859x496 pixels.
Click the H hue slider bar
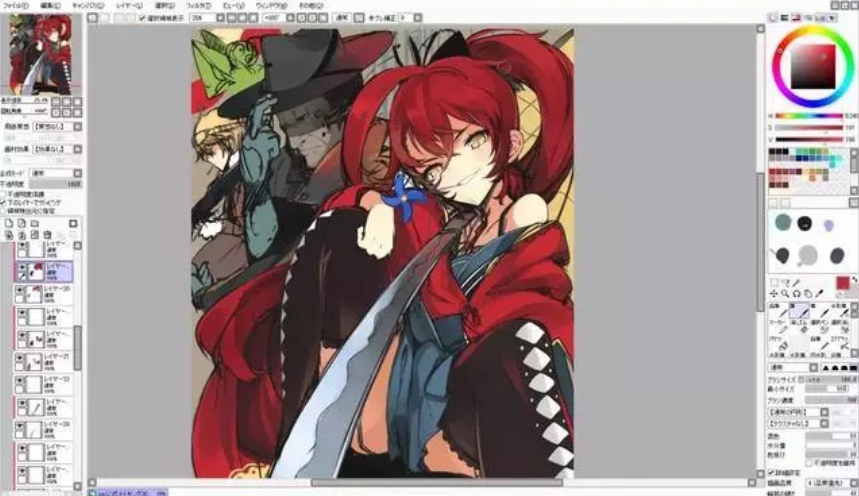[x=809, y=116]
